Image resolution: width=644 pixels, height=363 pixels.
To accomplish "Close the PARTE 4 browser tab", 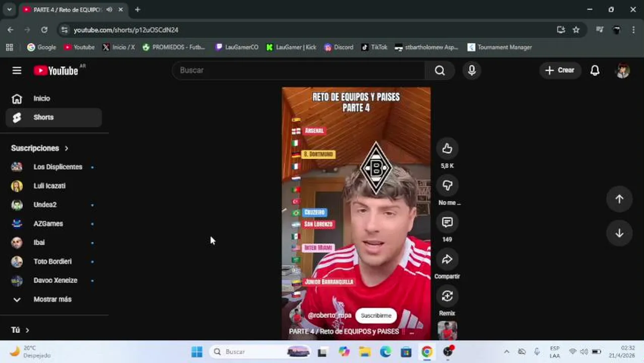I will (x=120, y=9).
